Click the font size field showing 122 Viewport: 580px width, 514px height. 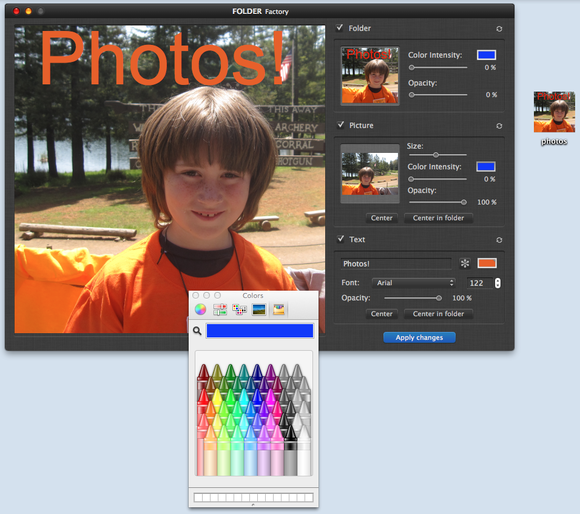click(x=479, y=283)
